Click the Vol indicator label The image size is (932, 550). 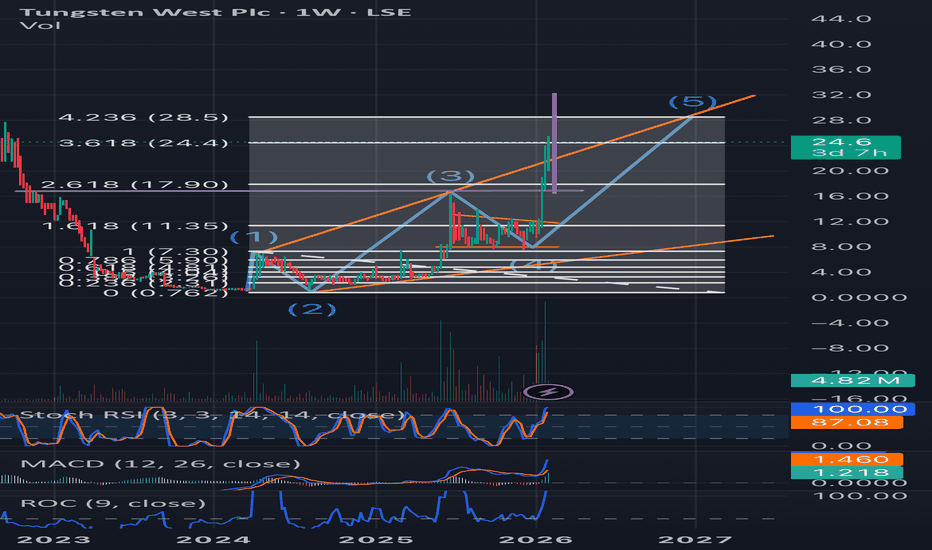(x=40, y=26)
